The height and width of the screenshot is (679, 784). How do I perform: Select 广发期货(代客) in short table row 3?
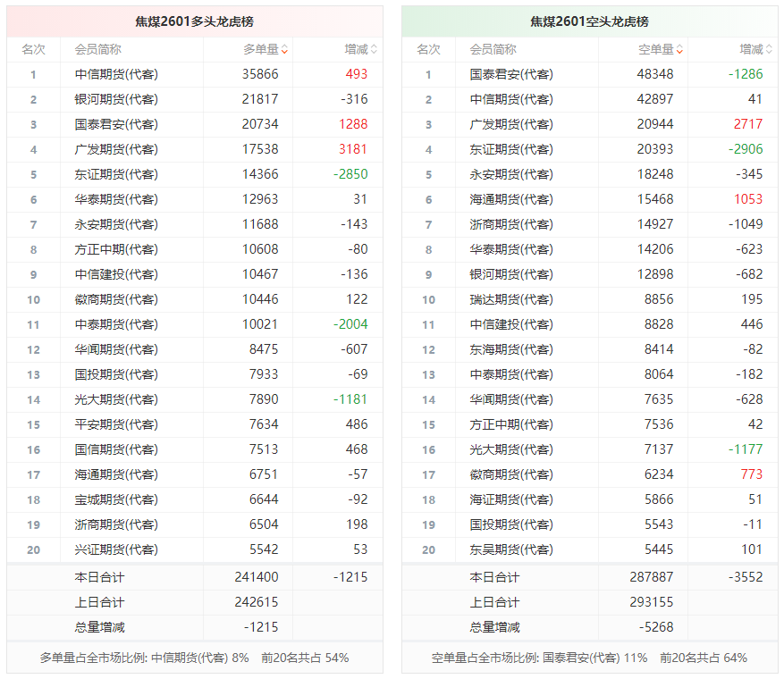click(x=511, y=124)
